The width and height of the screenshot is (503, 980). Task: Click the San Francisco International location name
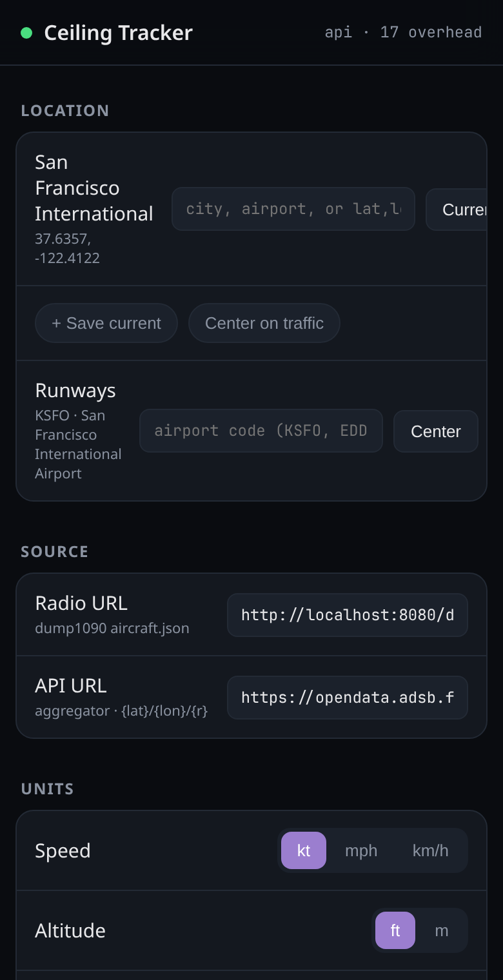pyautogui.click(x=94, y=188)
